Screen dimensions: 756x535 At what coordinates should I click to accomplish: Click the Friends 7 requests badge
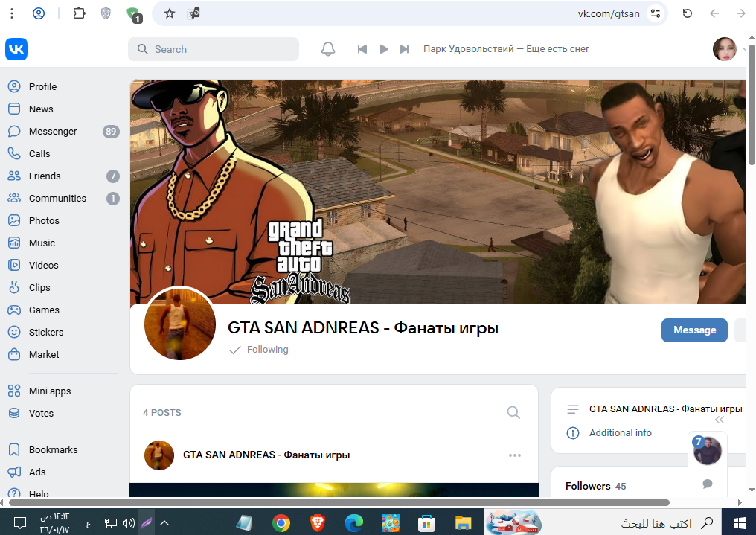pyautogui.click(x=113, y=176)
